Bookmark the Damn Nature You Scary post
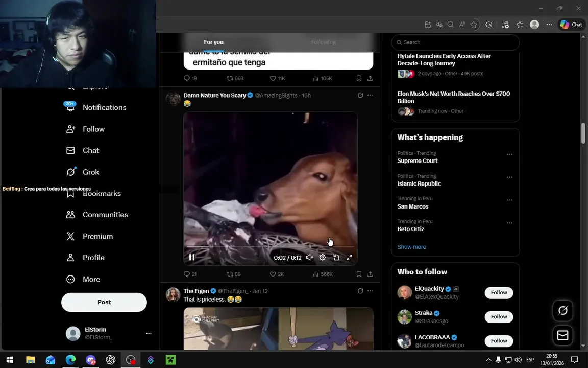 [x=359, y=274]
